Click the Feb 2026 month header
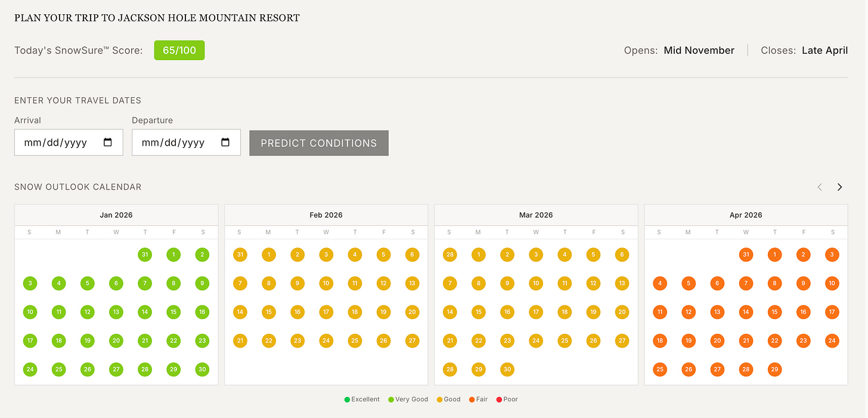 coord(326,215)
